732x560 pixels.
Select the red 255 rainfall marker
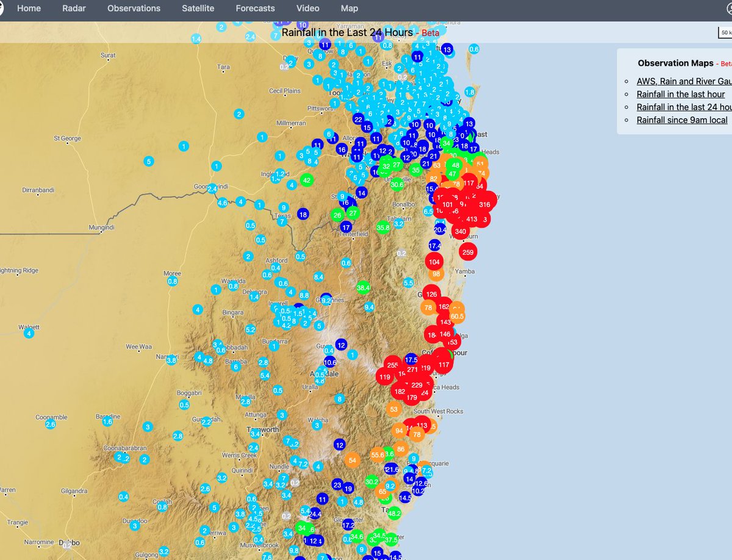392,365
